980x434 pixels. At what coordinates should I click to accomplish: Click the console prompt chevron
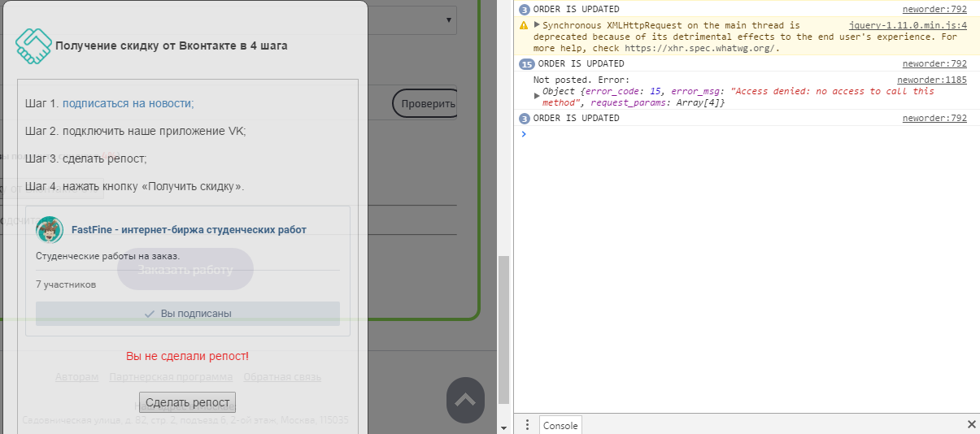524,134
